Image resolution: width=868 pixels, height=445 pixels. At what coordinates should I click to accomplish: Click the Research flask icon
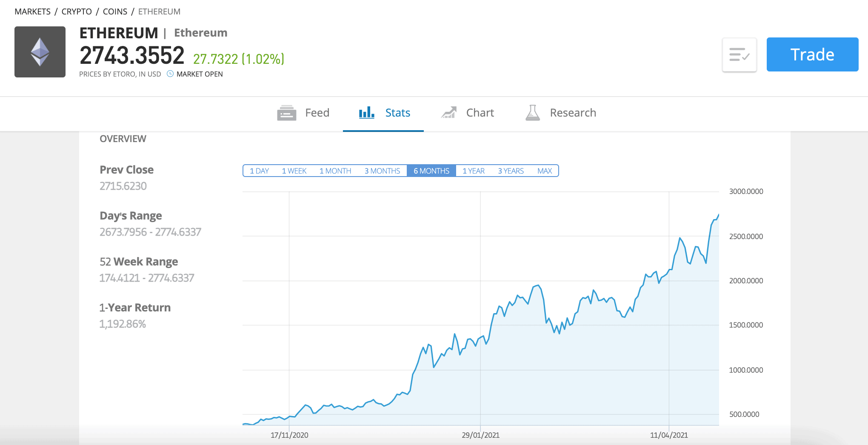pyautogui.click(x=532, y=113)
